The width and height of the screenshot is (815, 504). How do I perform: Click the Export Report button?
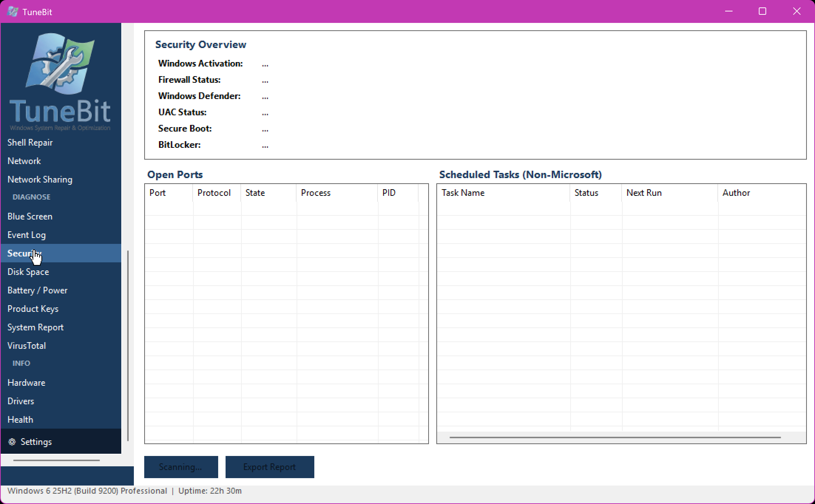click(x=270, y=467)
